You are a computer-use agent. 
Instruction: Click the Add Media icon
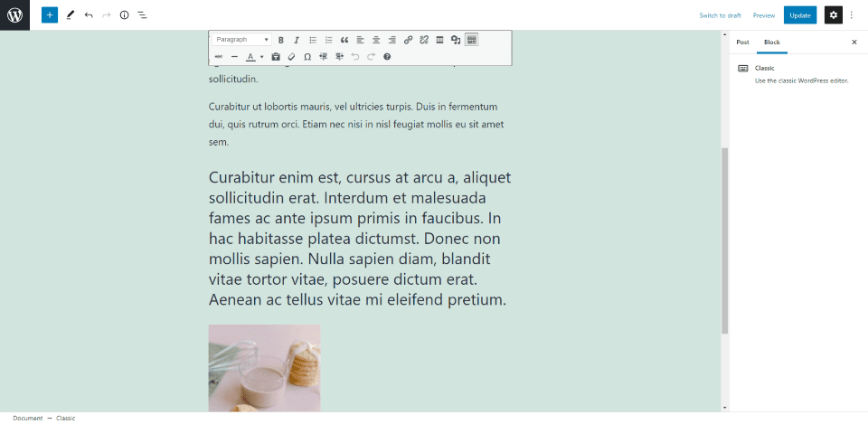pyautogui.click(x=456, y=40)
